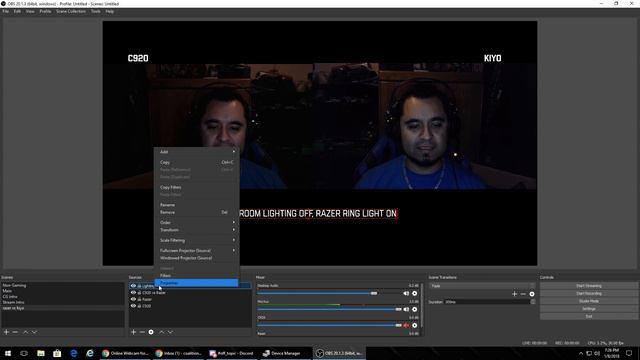Open C920 audio settings gear in Mixer
Screen dimensions: 640x360
415,325
